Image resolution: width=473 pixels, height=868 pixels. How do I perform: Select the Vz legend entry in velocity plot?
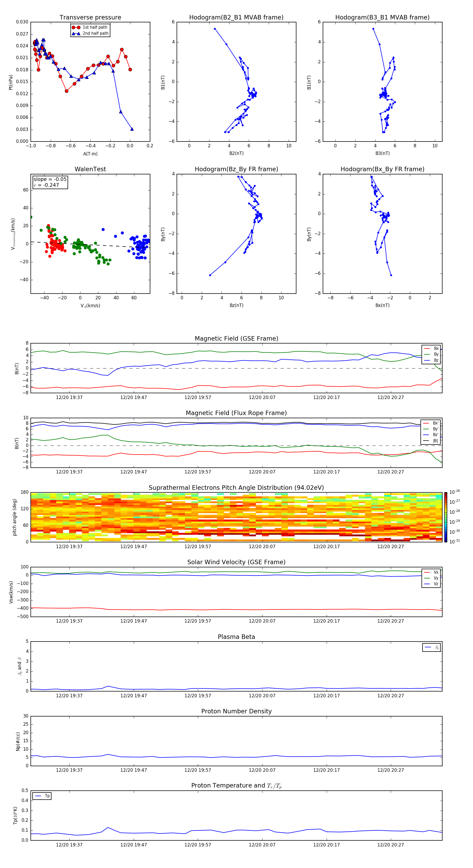pos(431,584)
